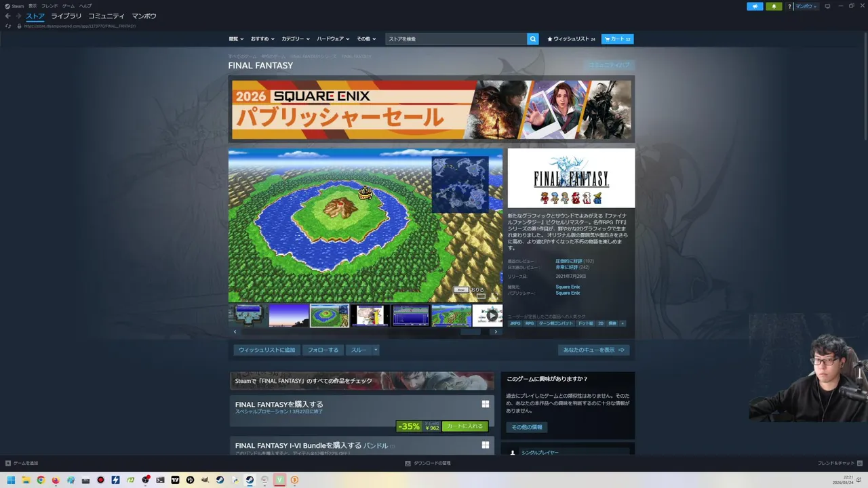Viewport: 868px width, 488px height.
Task: Switch to Big Picture mode via monitor icon
Action: [827, 6]
